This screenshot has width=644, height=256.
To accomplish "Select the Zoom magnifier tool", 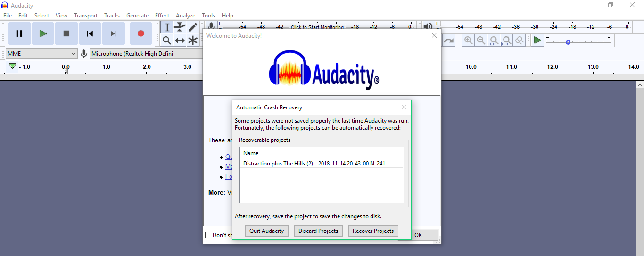I will click(166, 41).
